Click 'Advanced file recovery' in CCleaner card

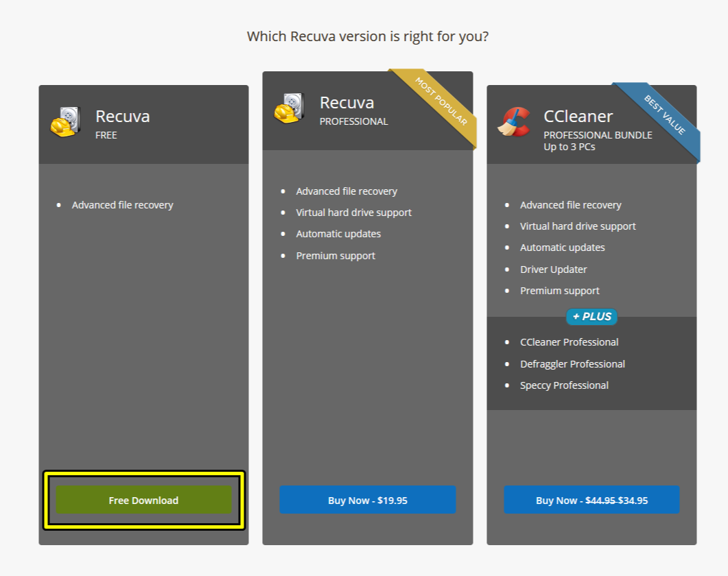coord(571,205)
